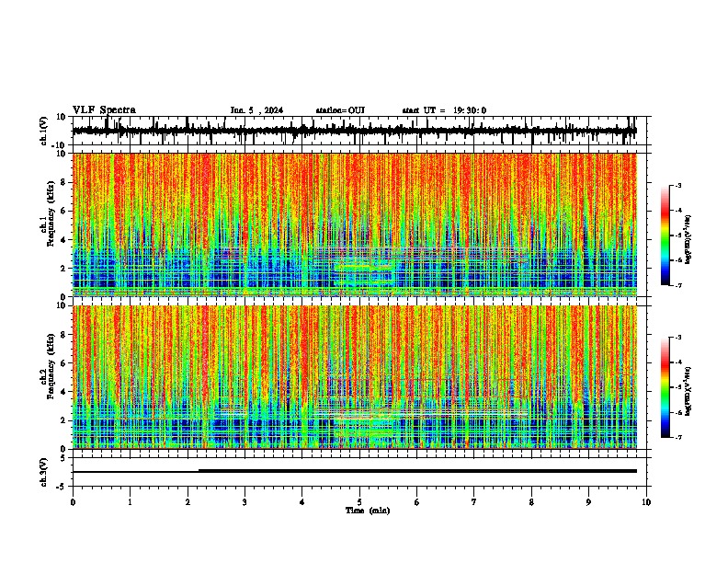
Task: Click the ch.2 spectrogram panel
Action: pos(355,377)
